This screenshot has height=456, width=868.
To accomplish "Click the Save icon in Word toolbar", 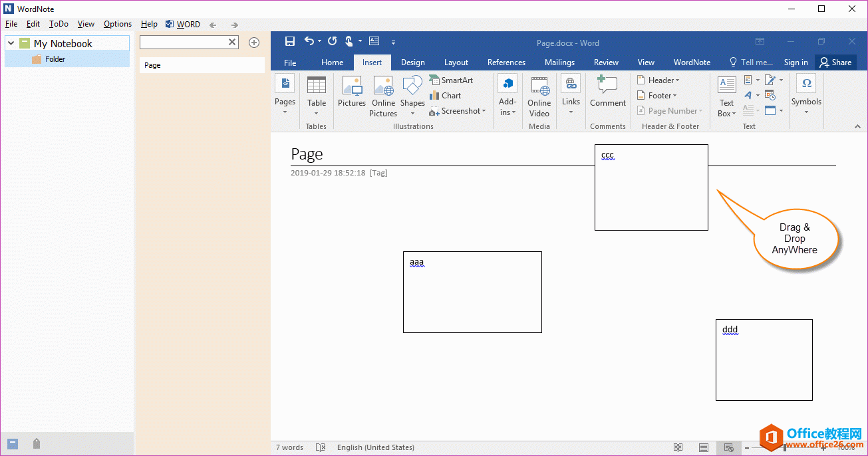I will click(x=290, y=41).
